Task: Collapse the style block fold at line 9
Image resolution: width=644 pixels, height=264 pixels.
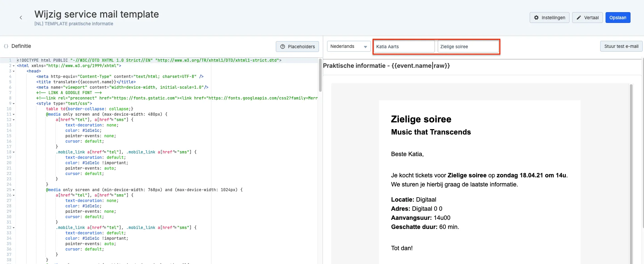Action: (x=13, y=104)
